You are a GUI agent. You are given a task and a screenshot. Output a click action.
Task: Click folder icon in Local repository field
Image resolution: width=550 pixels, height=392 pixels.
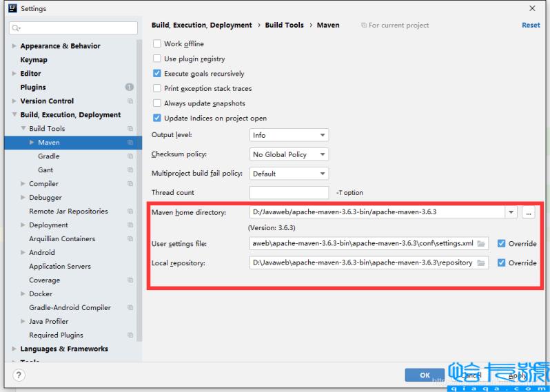(x=481, y=263)
